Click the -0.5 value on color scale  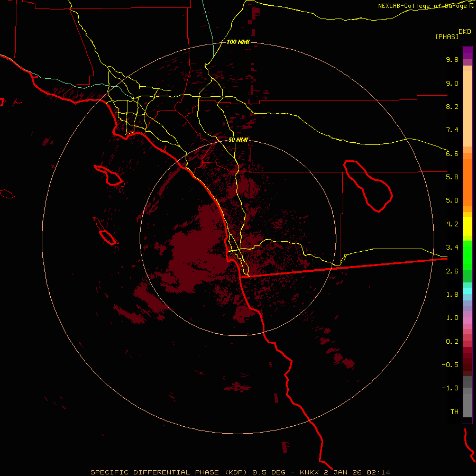tap(450, 364)
